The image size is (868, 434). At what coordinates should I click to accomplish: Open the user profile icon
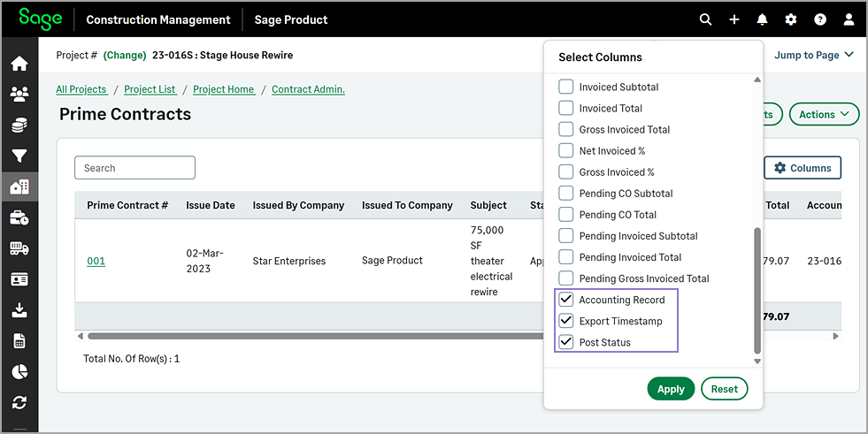(x=849, y=19)
